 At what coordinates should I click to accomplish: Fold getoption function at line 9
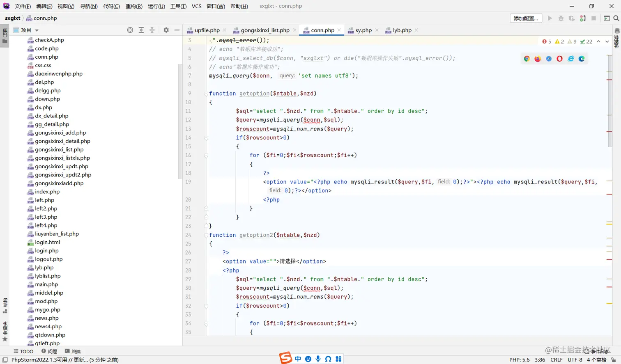[x=206, y=94]
